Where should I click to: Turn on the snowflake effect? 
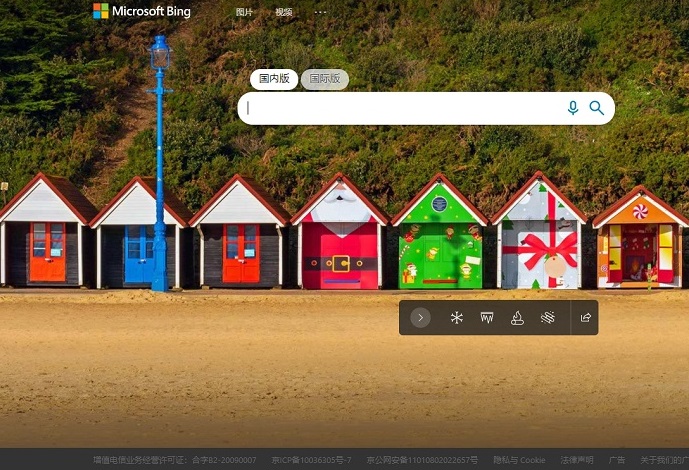tap(457, 318)
